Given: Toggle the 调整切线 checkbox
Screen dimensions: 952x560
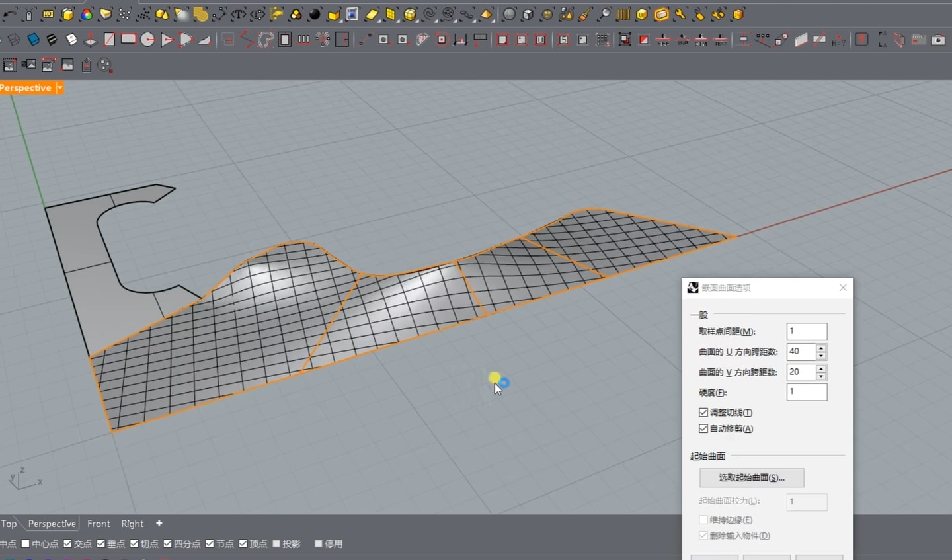Looking at the screenshot, I should pyautogui.click(x=703, y=412).
